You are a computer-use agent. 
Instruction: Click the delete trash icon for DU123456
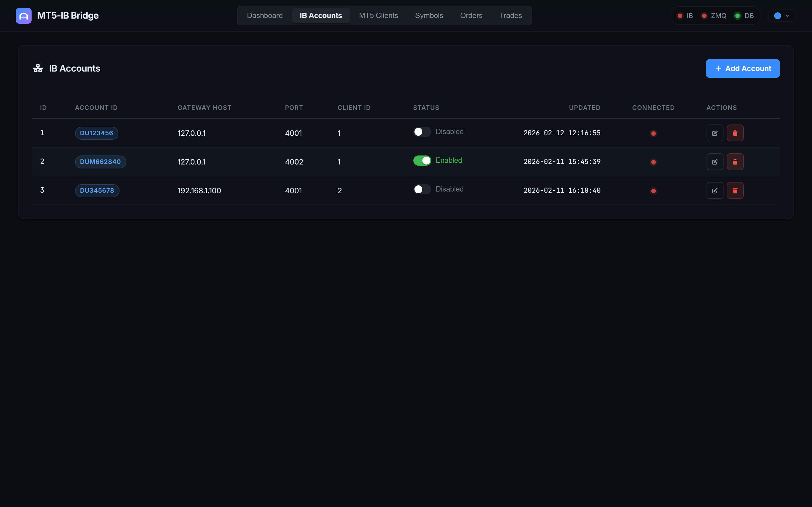pos(735,133)
